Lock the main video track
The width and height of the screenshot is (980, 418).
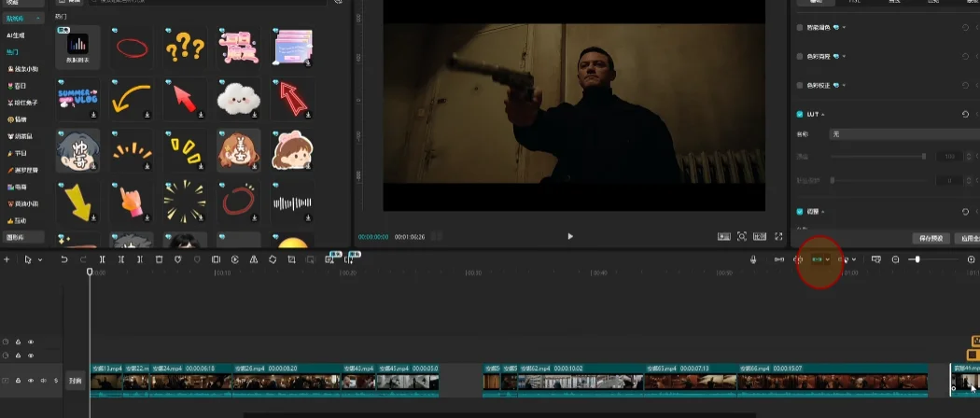(18, 381)
